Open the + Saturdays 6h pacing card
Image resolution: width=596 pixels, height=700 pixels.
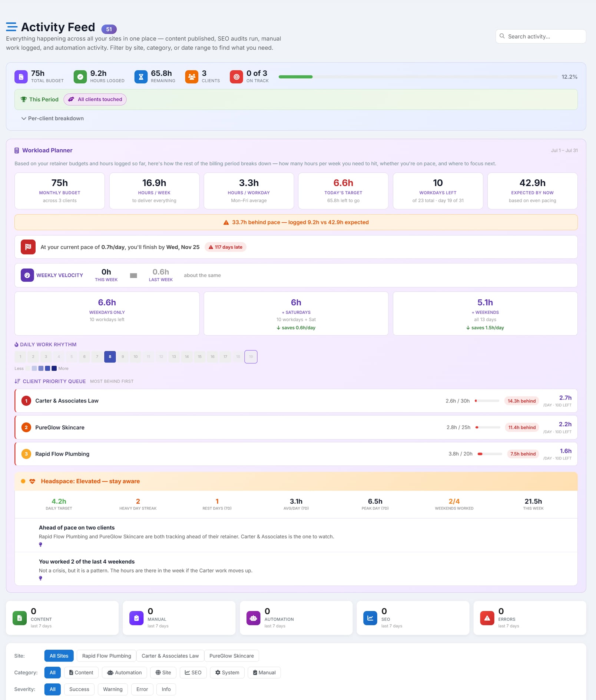tap(296, 313)
